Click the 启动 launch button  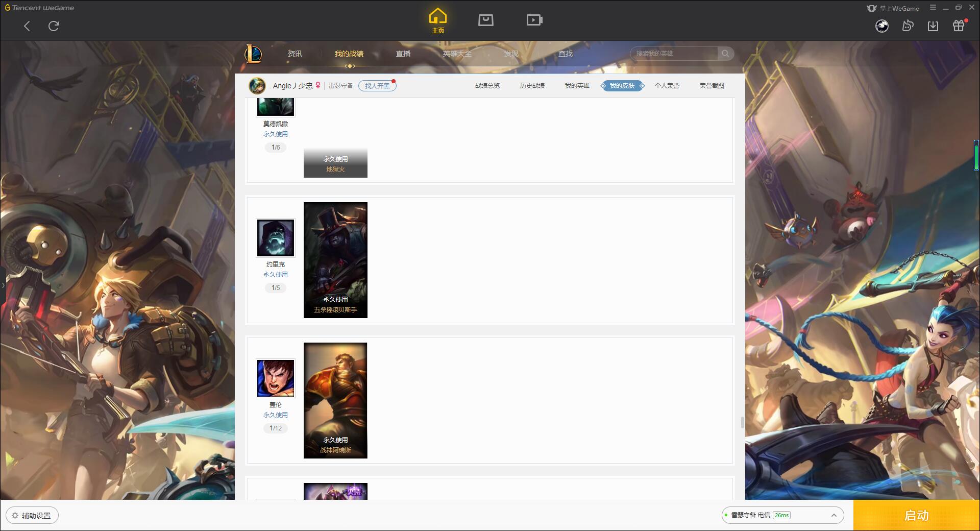point(917,515)
